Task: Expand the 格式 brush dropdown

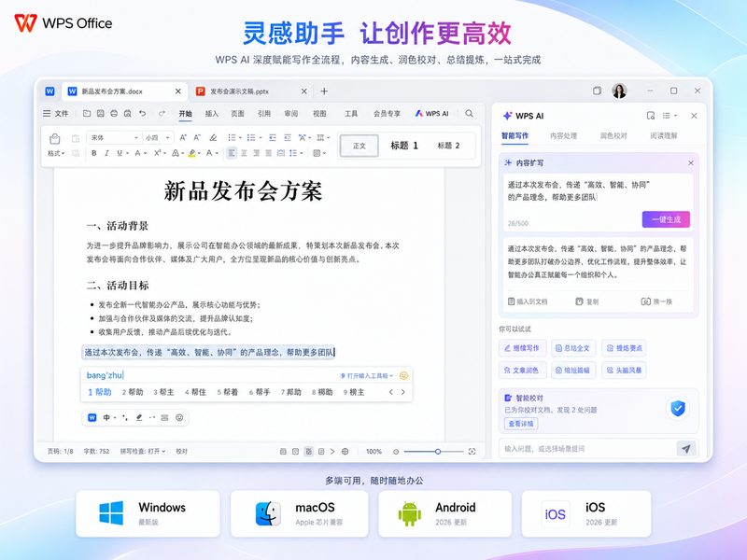Action: [56, 153]
